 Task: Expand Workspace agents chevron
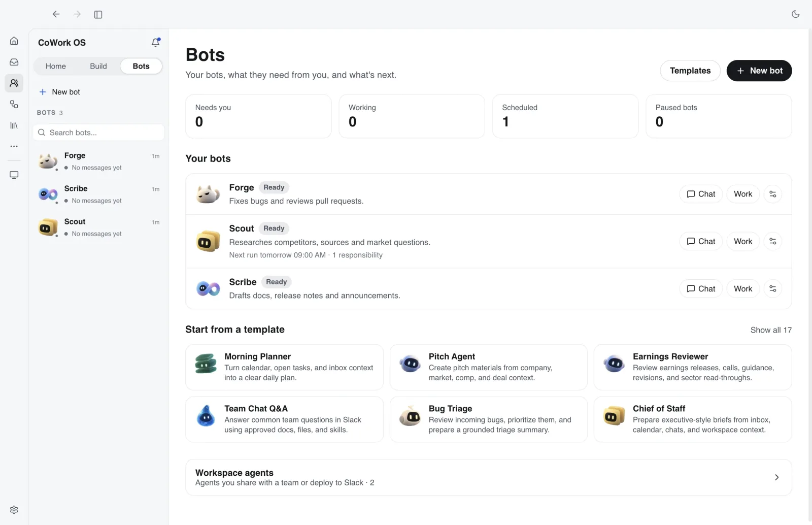776,477
